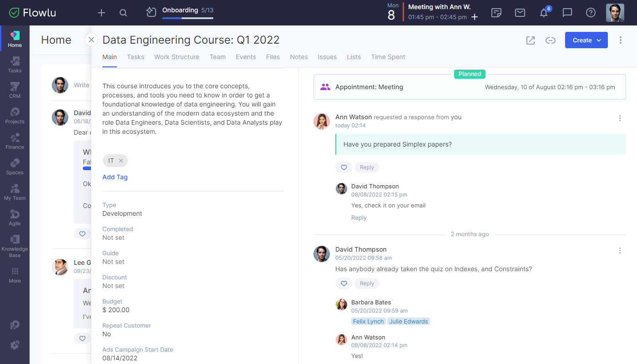The image size is (637, 364).
Task: Open the Julie Edwards mention
Action: click(409, 321)
